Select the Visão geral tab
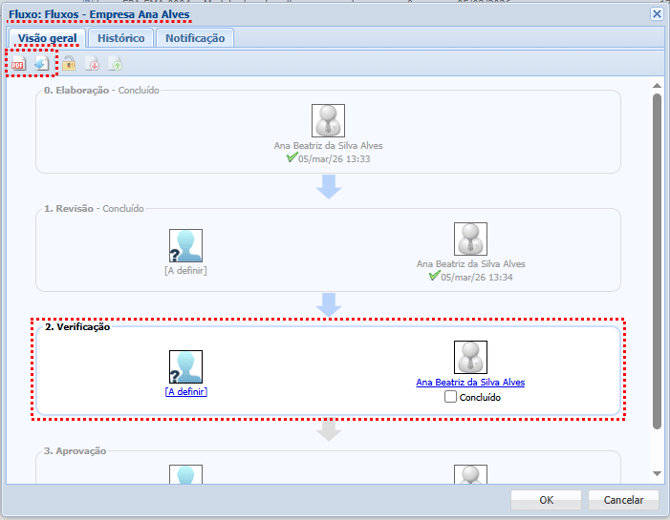The image size is (670, 520). 47,38
